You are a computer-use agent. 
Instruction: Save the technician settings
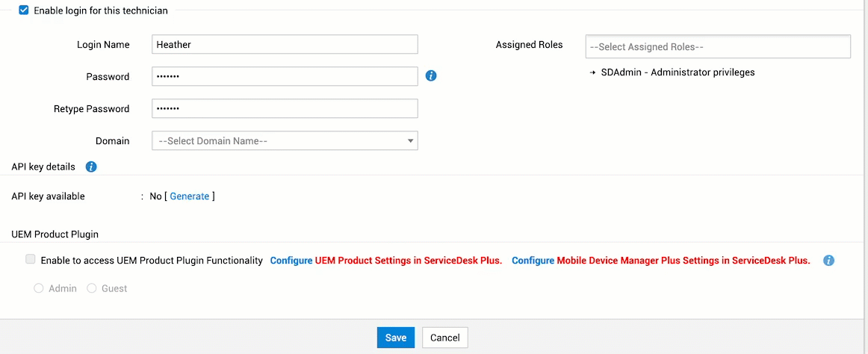tap(395, 338)
